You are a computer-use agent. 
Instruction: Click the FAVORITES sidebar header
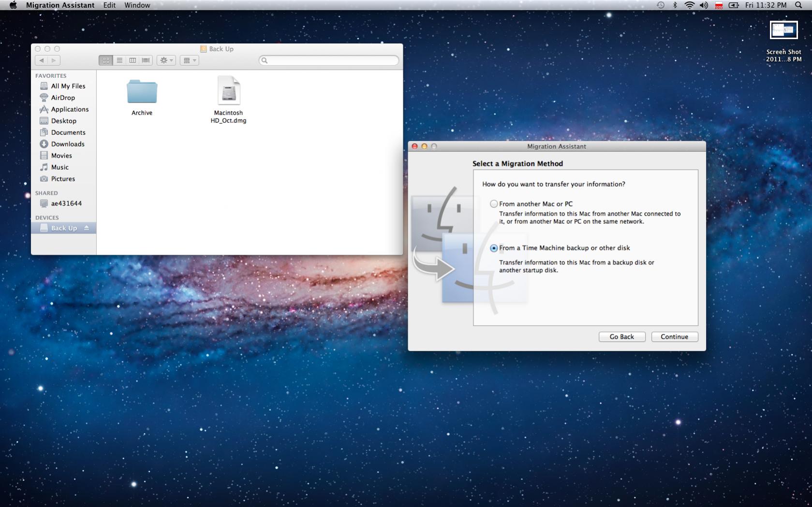(x=51, y=76)
